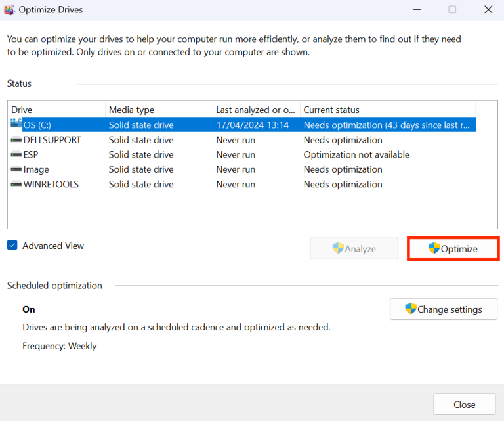Image resolution: width=504 pixels, height=421 pixels.
Task: Click the Close button at bottom
Action: click(464, 405)
